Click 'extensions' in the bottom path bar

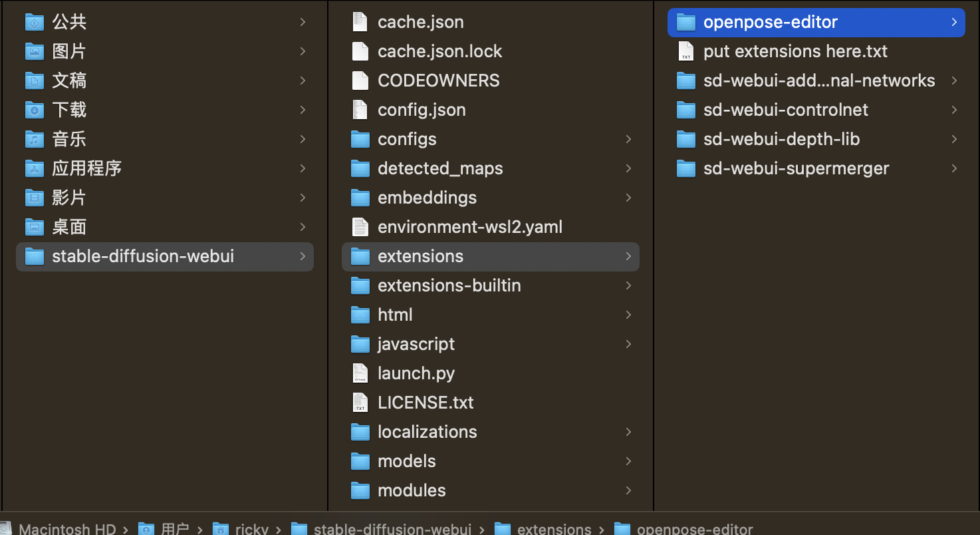pos(554,530)
